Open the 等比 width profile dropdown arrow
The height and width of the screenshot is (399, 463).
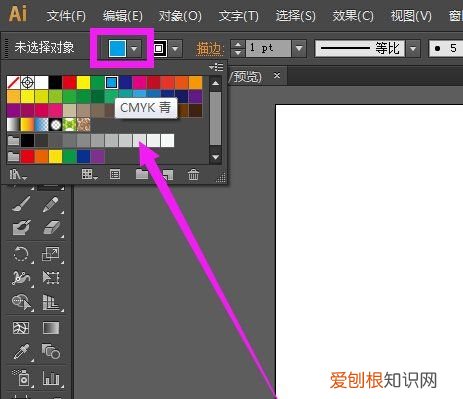[413, 49]
